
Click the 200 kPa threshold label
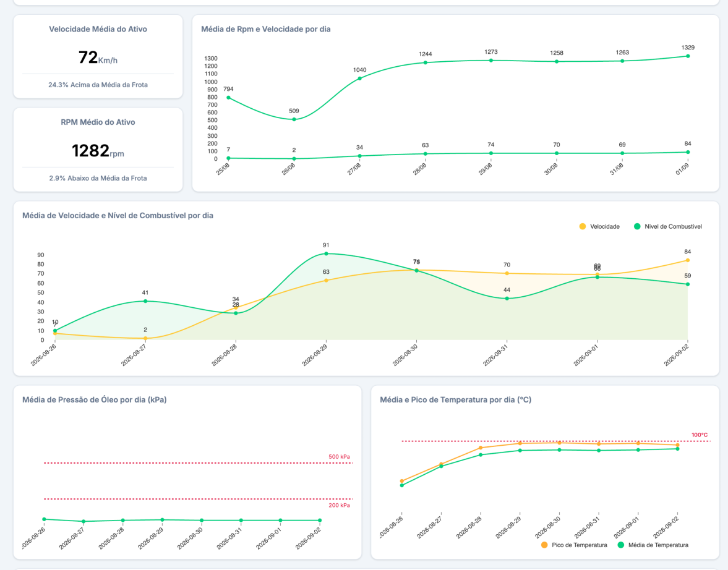click(340, 505)
